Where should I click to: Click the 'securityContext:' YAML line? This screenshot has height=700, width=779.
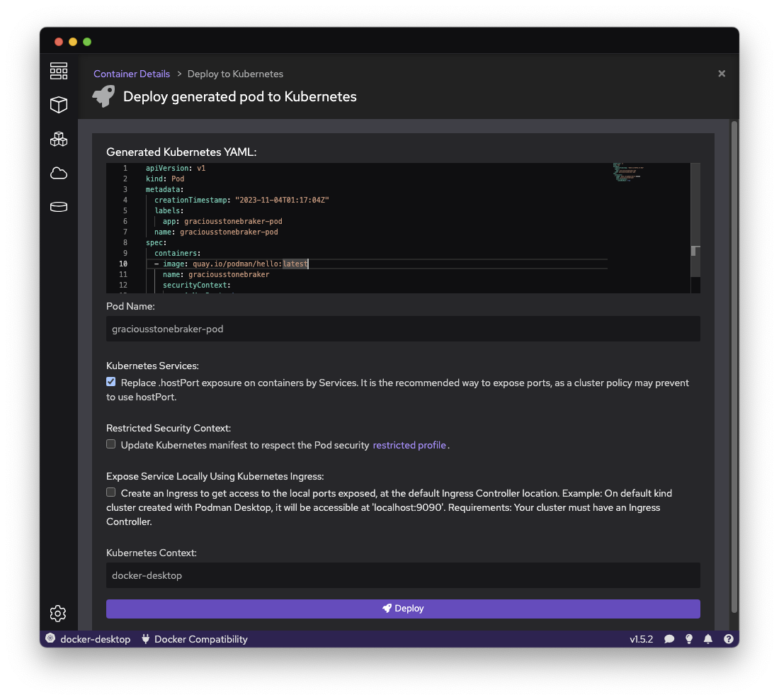click(x=197, y=285)
